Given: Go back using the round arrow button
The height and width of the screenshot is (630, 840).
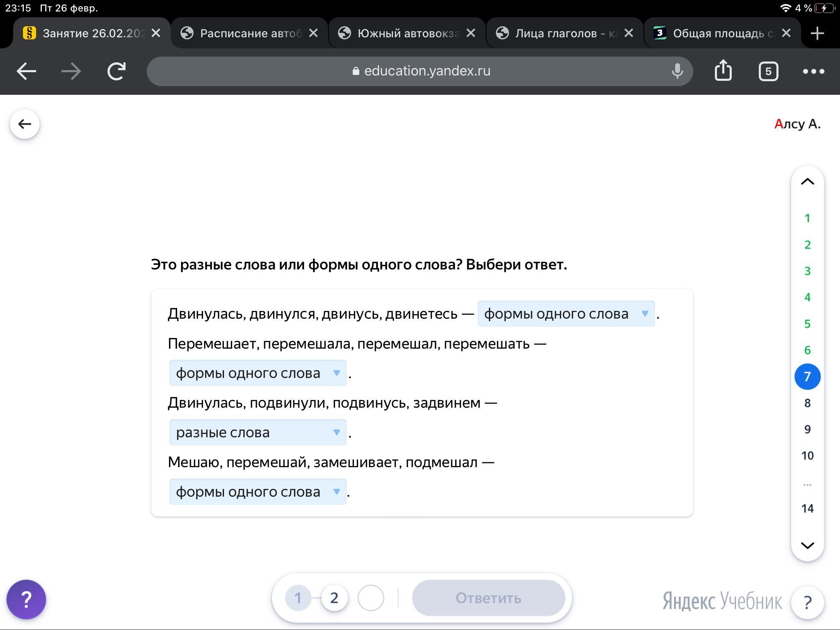Looking at the screenshot, I should 25,124.
